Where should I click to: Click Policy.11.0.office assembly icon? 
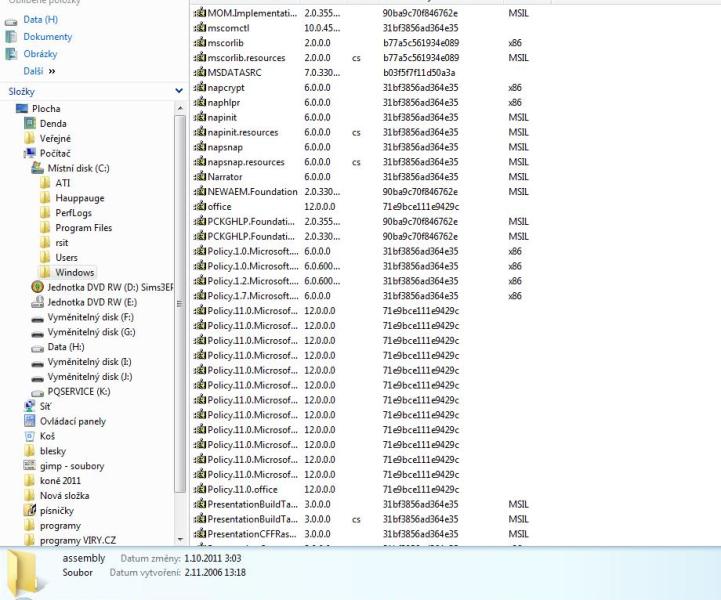(x=200, y=489)
